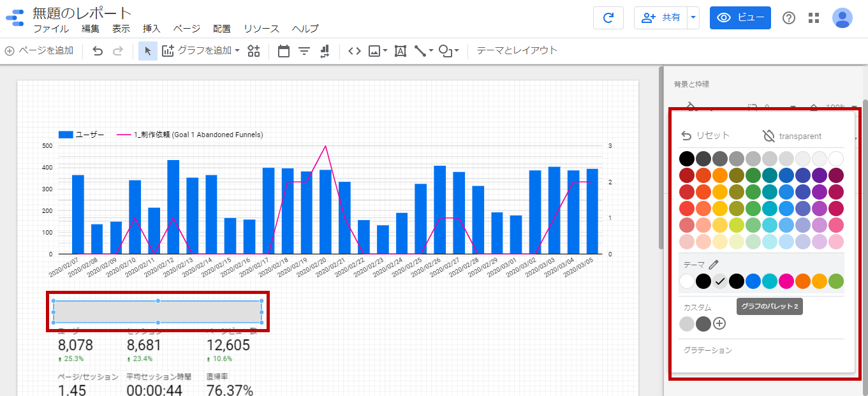868x396 pixels.
Task: Rename the report title 無題のレポート
Action: [82, 13]
